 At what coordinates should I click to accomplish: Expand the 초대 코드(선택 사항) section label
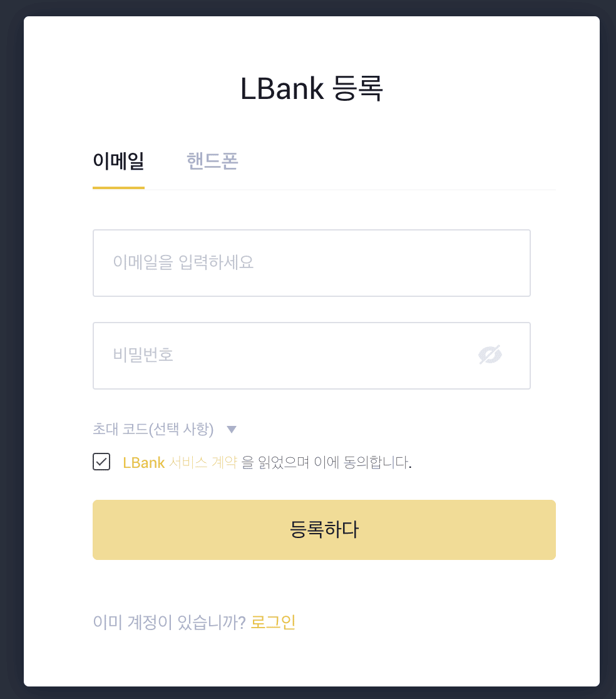[x=153, y=430]
